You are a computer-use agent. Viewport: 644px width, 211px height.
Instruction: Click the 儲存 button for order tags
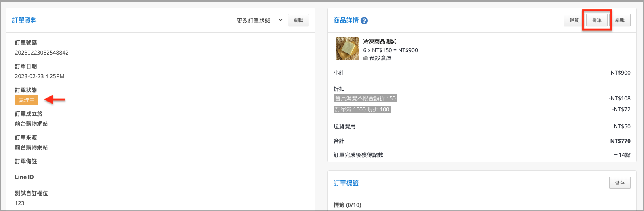[620, 183]
